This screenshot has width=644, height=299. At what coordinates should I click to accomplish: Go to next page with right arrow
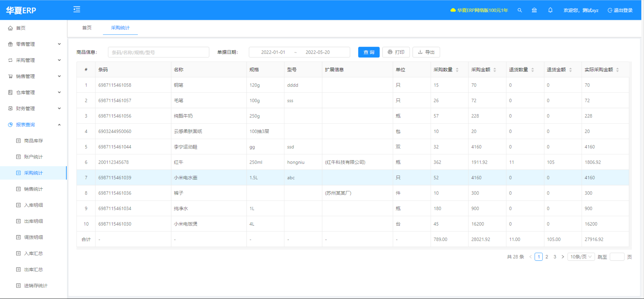[x=563, y=257]
